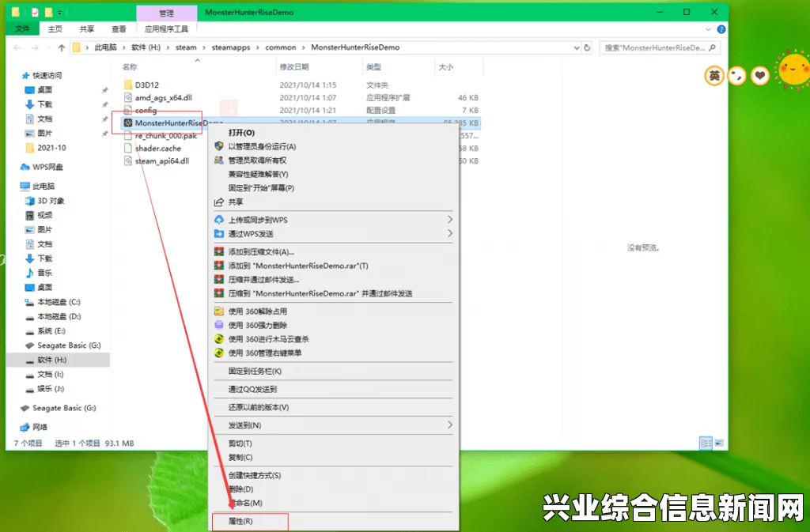Open 网络 in navigation pane
Viewport: 810px width, 532px height.
tap(40, 427)
